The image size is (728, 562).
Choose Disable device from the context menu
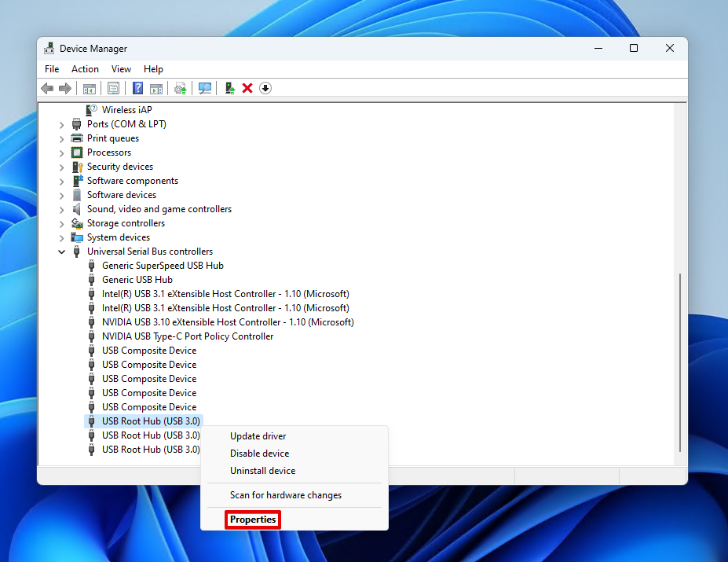point(259,454)
